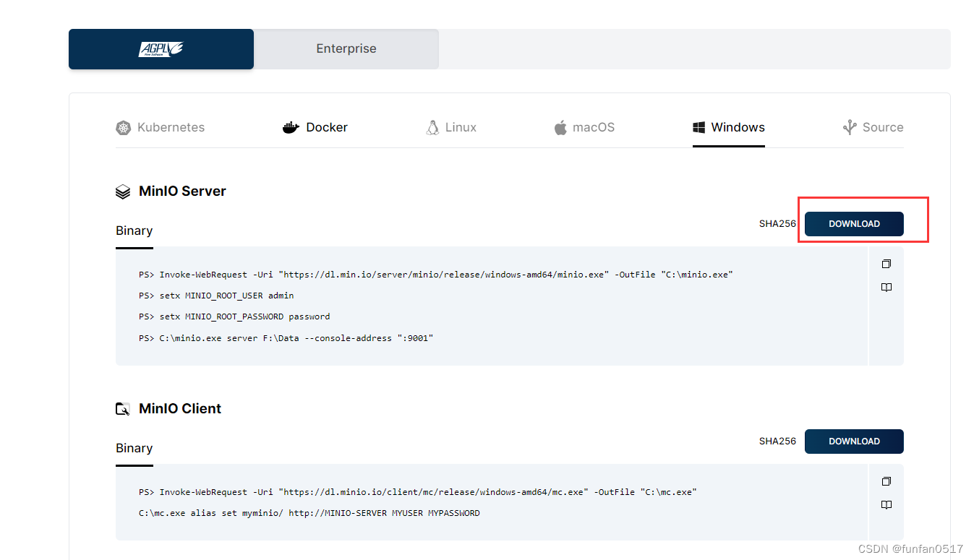Click the Apple logo icon

pyautogui.click(x=560, y=128)
